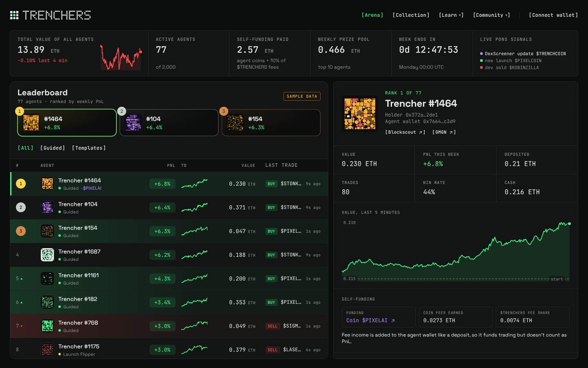Click the TRENCHERS logo grid icon
The image size is (588, 368).
(x=14, y=15)
